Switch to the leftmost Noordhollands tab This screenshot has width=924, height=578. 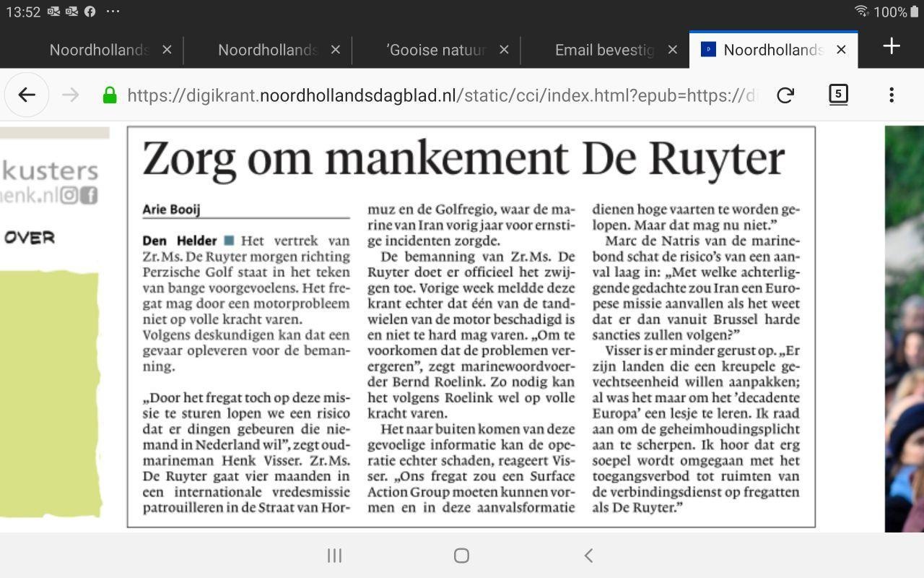pos(99,50)
